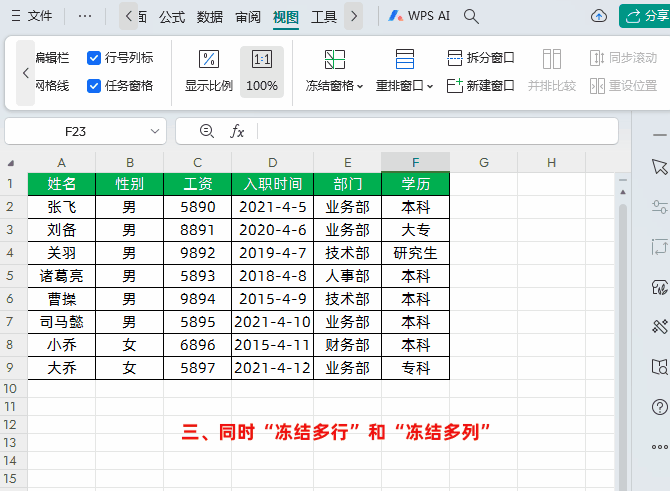Open the 文件 menu
This screenshot has height=491, width=670.
point(32,16)
